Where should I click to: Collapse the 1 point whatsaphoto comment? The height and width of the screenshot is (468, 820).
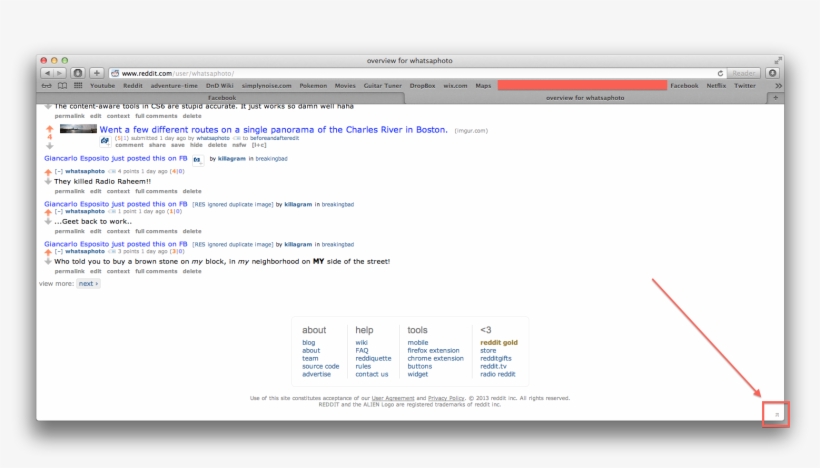pos(59,211)
